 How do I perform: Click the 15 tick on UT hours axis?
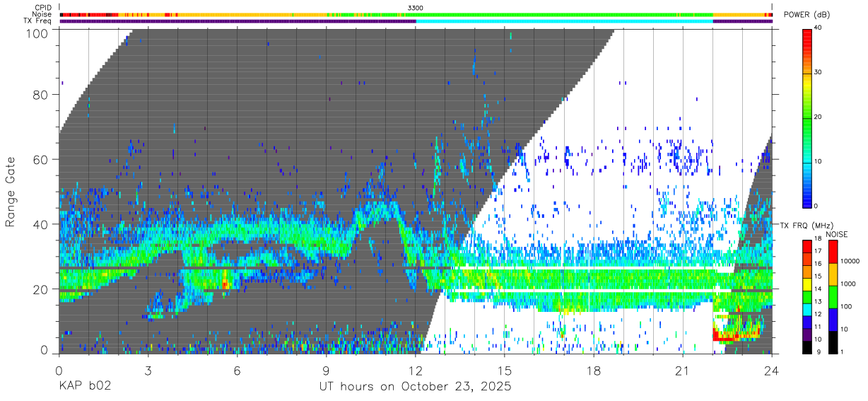point(505,371)
